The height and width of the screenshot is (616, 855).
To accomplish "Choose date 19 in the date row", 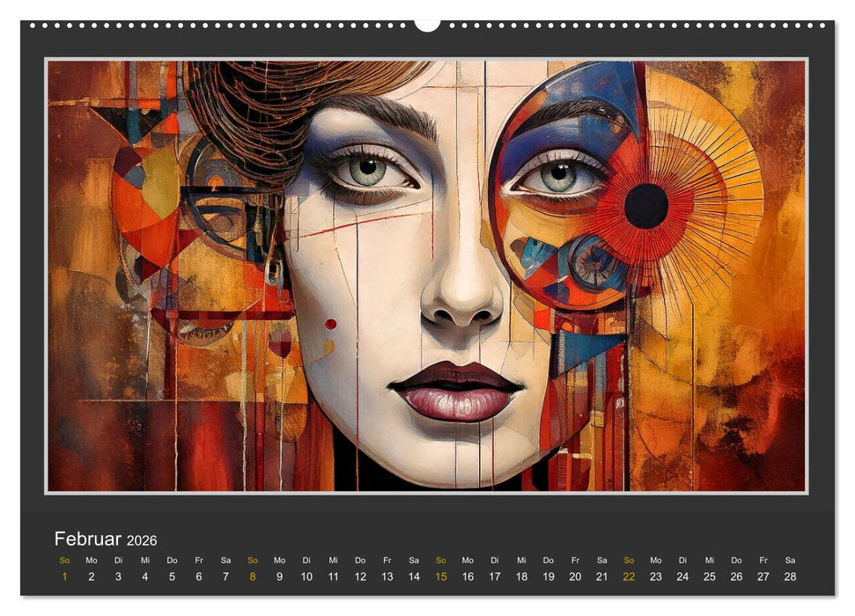I will point(548,576).
